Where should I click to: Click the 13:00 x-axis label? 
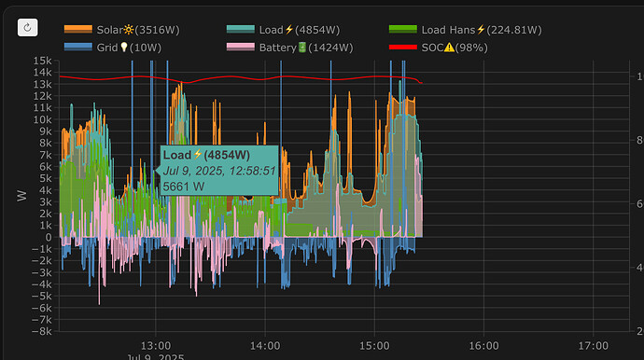point(156,346)
